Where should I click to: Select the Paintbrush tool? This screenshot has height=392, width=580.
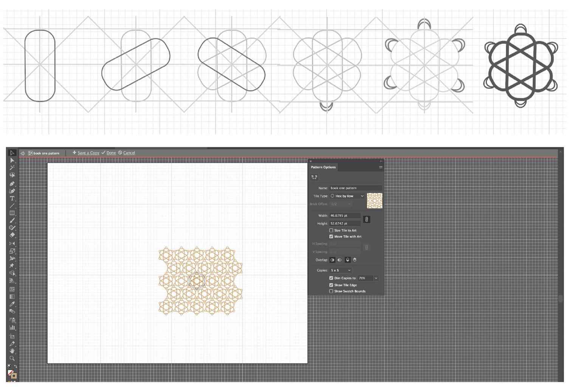click(12, 221)
